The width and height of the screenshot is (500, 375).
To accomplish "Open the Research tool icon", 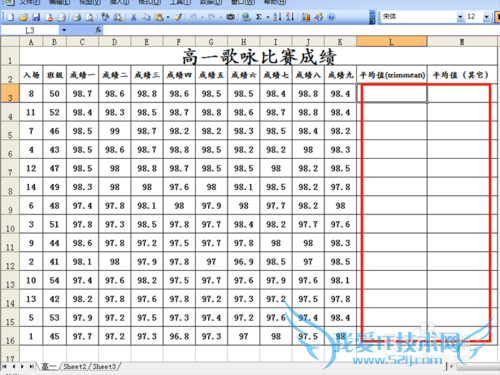I will click(x=118, y=17).
